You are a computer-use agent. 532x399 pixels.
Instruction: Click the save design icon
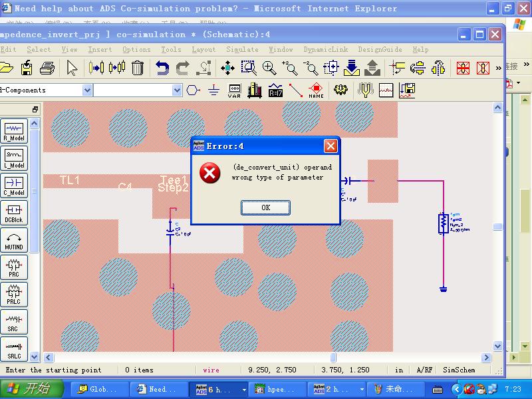27,68
